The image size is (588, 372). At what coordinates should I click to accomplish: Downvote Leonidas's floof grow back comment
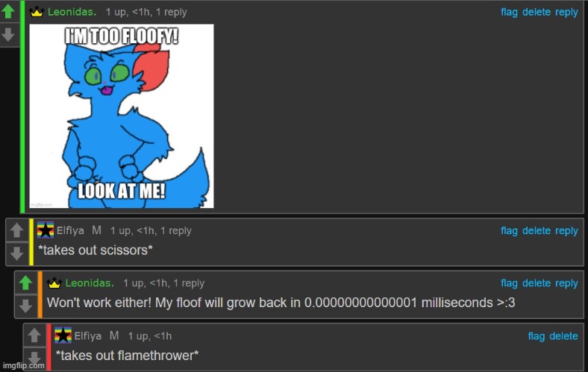tap(25, 306)
